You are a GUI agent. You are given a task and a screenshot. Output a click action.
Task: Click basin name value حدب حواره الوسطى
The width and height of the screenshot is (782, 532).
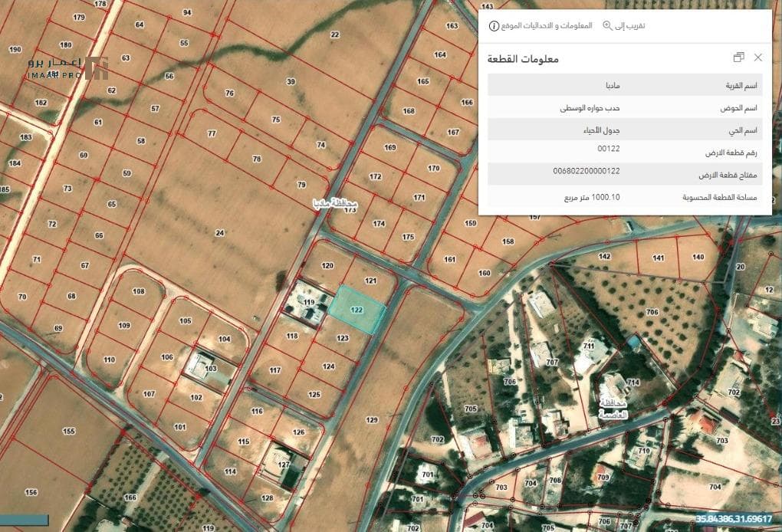pyautogui.click(x=590, y=107)
